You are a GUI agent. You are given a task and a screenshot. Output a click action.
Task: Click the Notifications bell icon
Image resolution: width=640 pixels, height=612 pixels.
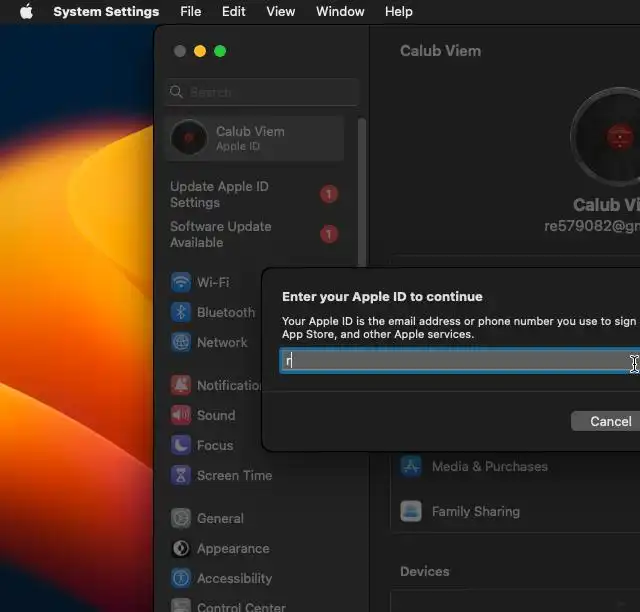[x=181, y=385]
